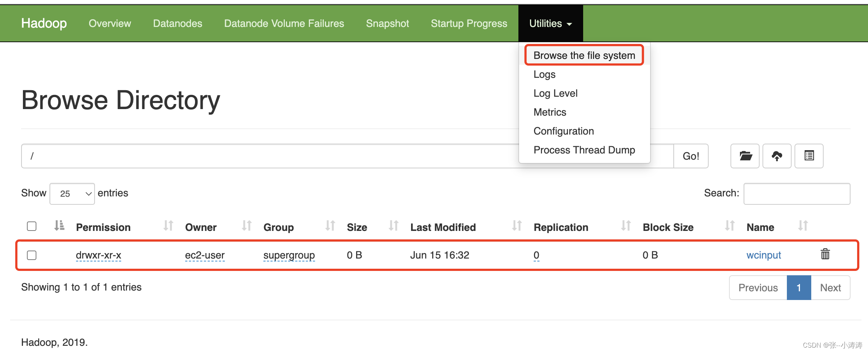Sort by the Block Size sort arrows
Screen dimensions: 868x352
730,226
